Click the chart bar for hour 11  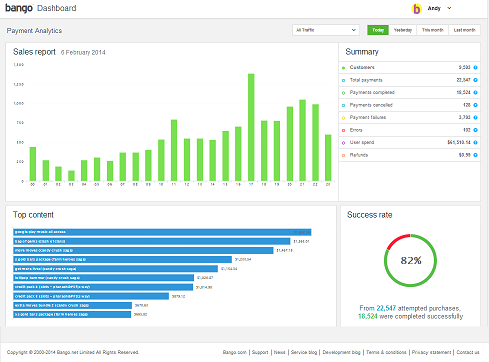[174, 150]
